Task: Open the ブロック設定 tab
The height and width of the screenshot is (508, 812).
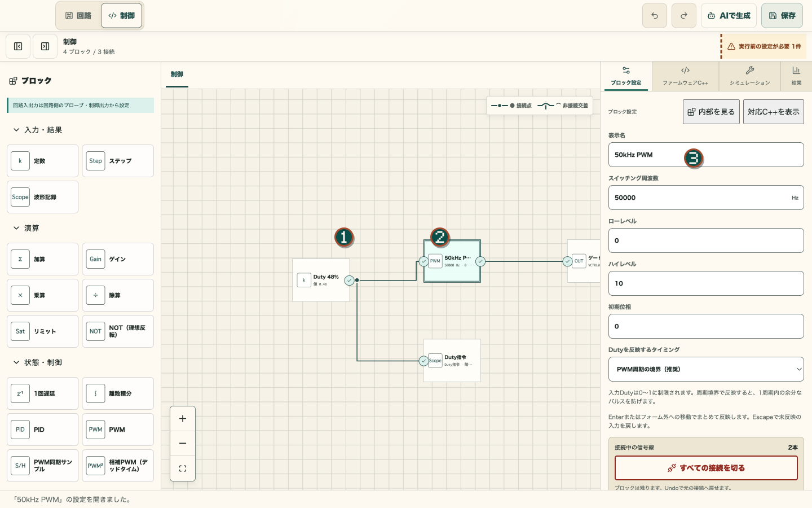Action: [x=626, y=76]
